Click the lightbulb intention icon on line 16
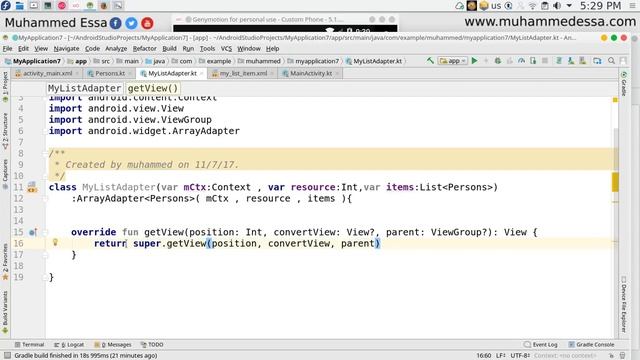Screen dimensions: 640x360 pos(55,243)
